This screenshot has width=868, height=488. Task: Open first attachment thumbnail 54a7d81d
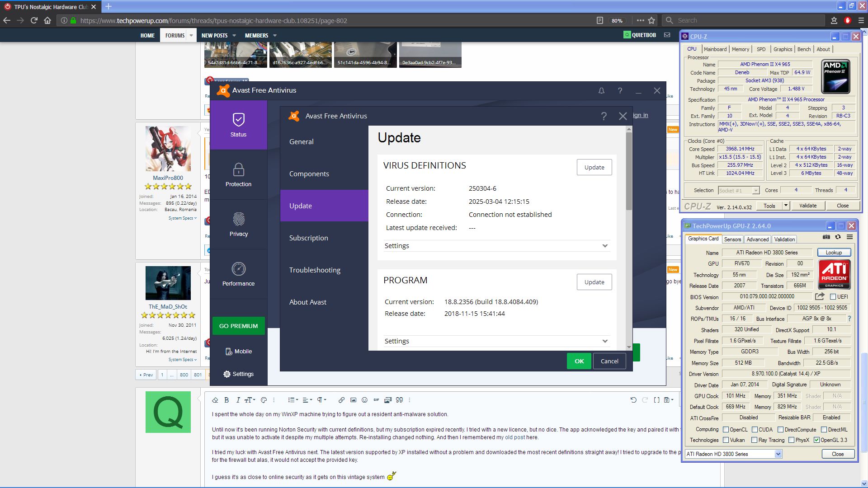point(235,54)
